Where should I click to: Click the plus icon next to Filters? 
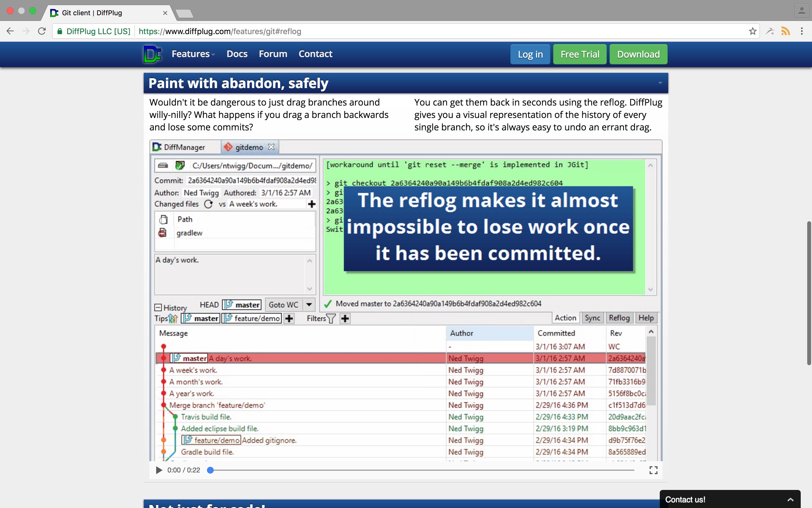coord(345,318)
